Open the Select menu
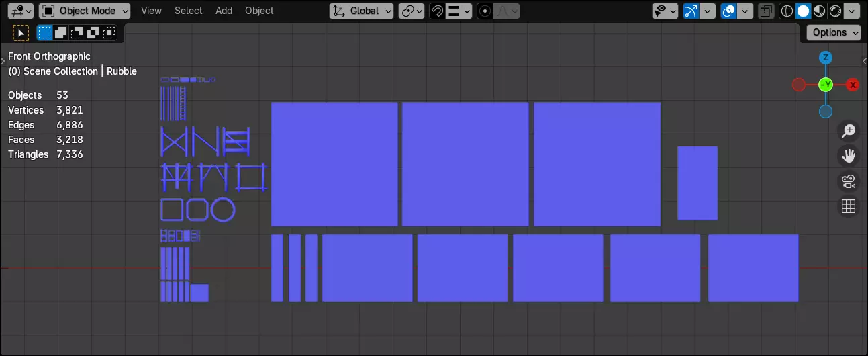This screenshot has width=868, height=356. (188, 11)
